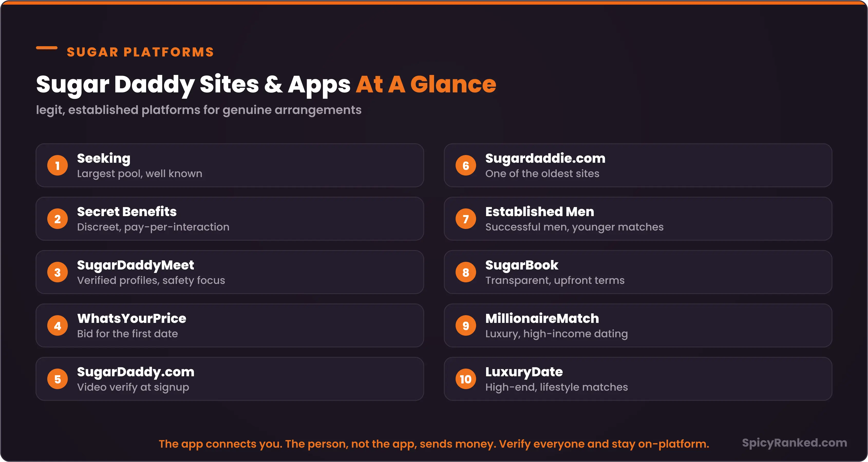868x462 pixels.
Task: Click 'Bid for the first date' text
Action: [x=127, y=334]
